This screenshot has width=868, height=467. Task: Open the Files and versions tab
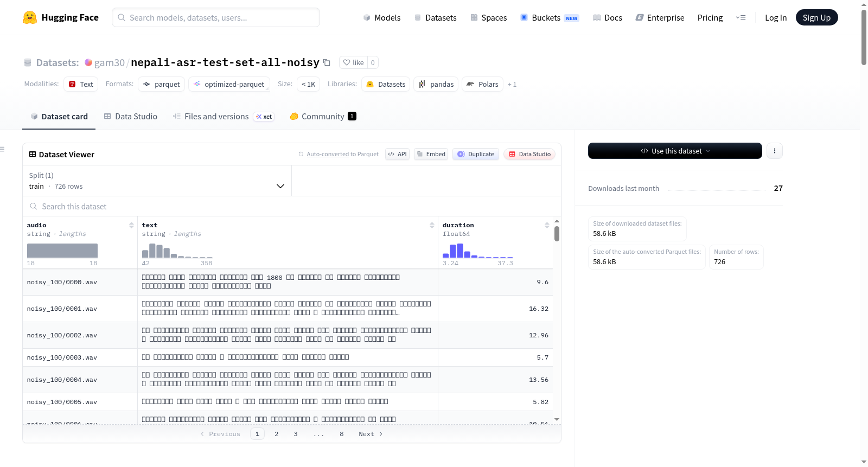[x=223, y=116]
